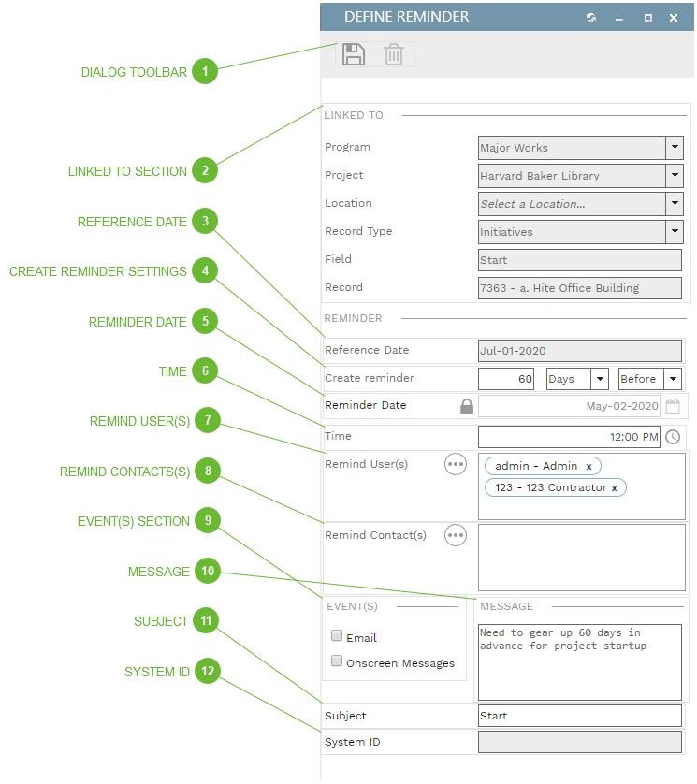
Task: Expand the Record Type dropdown
Action: coord(674,232)
